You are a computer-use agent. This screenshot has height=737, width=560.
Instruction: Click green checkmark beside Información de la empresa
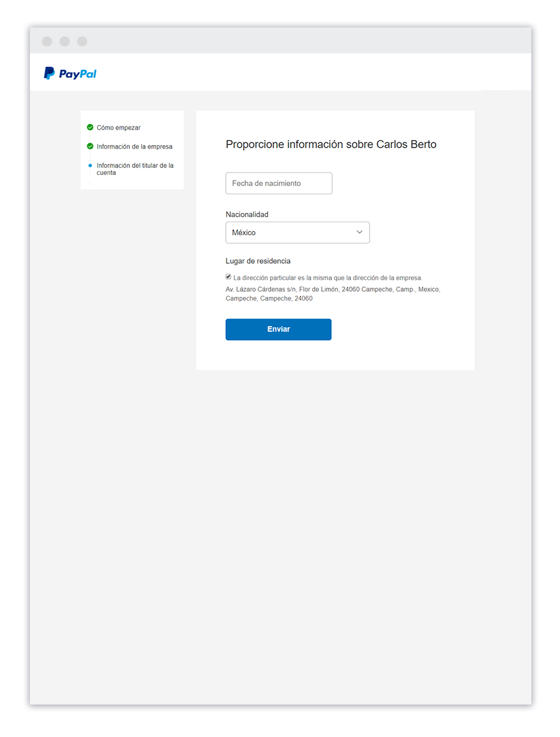click(90, 147)
